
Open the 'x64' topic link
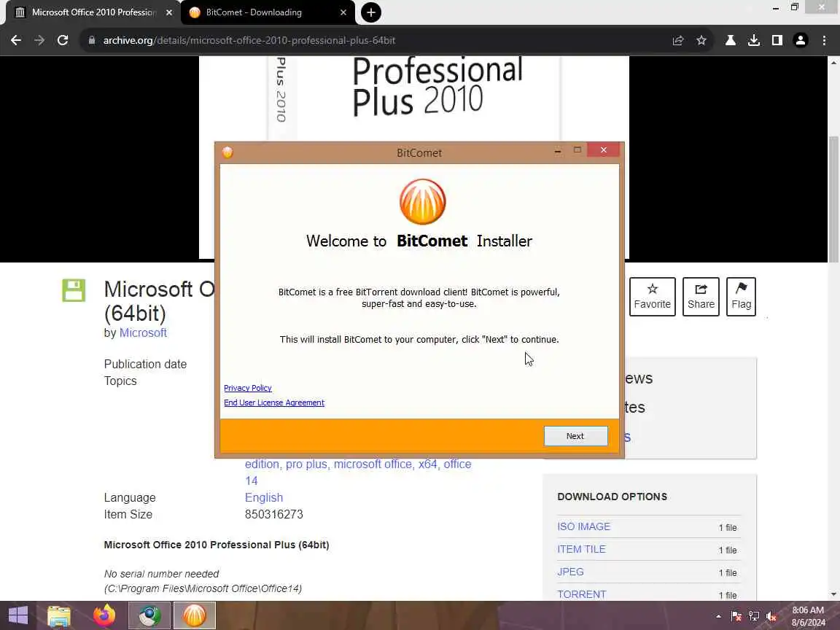[x=427, y=464]
